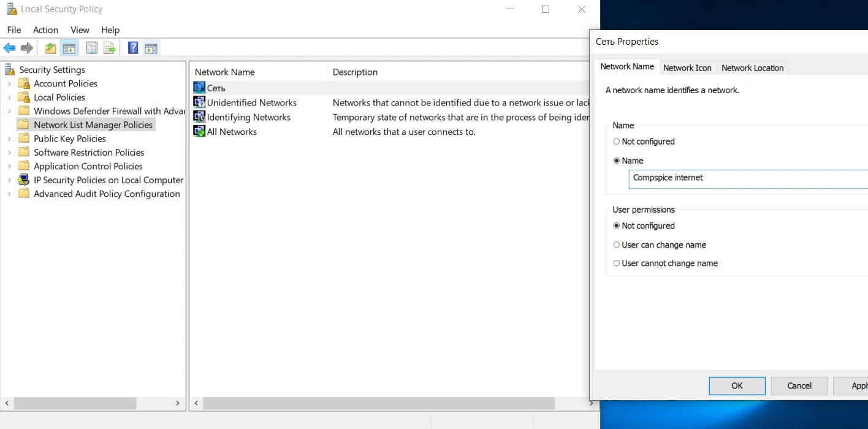868x429 pixels.
Task: Open the File menu
Action: pyautogui.click(x=14, y=29)
